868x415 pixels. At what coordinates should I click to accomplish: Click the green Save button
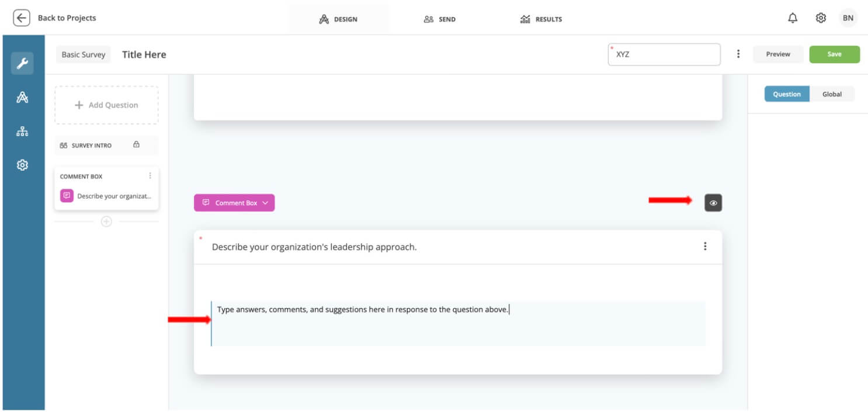[834, 54]
